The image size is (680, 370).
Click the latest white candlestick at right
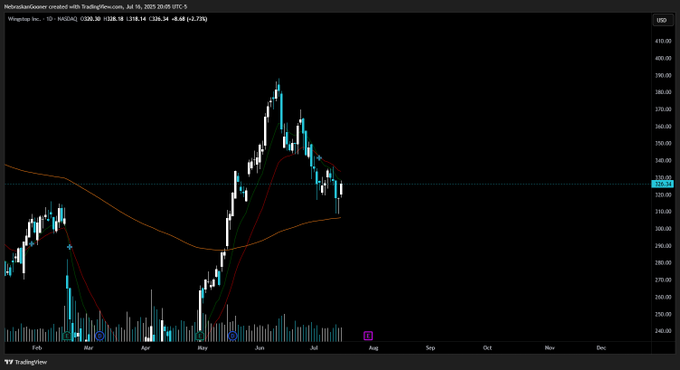[341, 189]
